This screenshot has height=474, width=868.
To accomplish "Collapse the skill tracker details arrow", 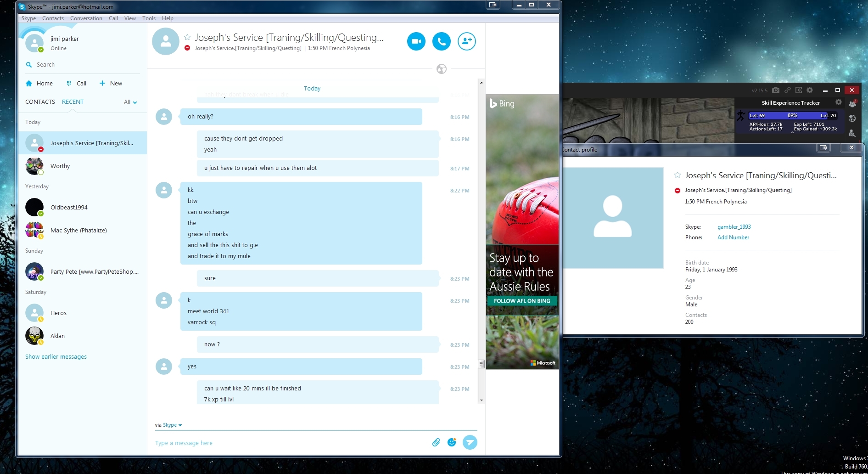I will tap(793, 132).
